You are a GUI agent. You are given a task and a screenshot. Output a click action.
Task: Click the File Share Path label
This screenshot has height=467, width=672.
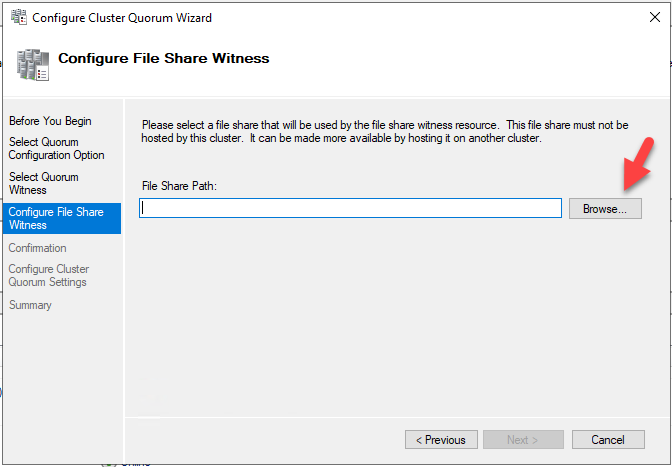tap(180, 186)
